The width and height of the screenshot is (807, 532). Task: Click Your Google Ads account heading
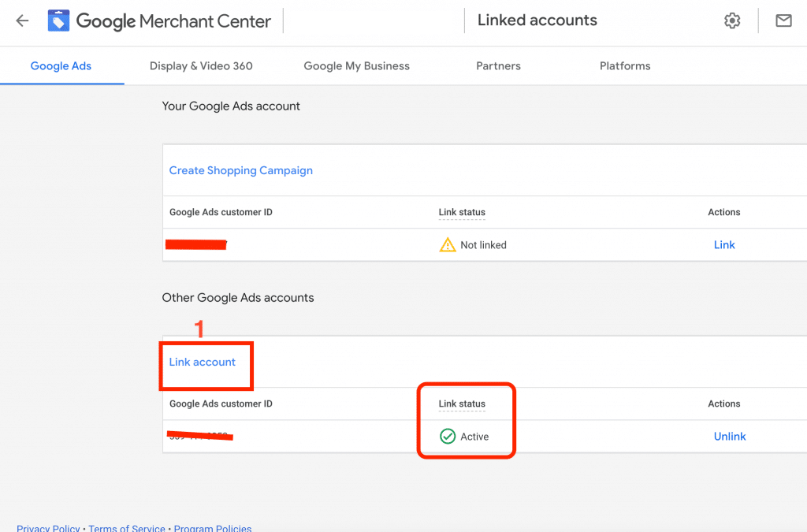tap(231, 106)
